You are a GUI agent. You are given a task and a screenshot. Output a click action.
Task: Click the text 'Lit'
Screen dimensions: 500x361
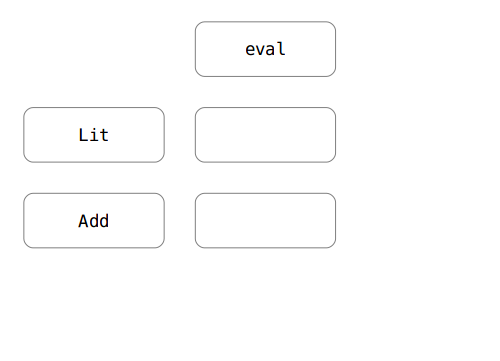click(94, 135)
